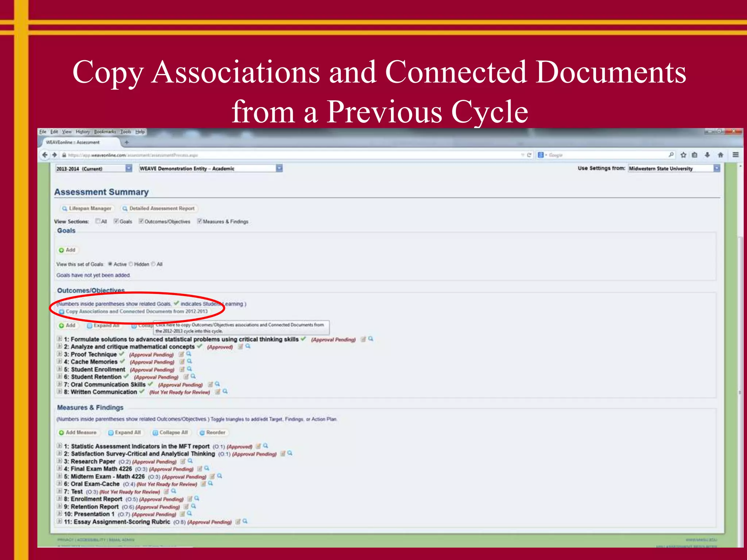
Task: Open the Detailed Assessment Report
Action: 159,209
